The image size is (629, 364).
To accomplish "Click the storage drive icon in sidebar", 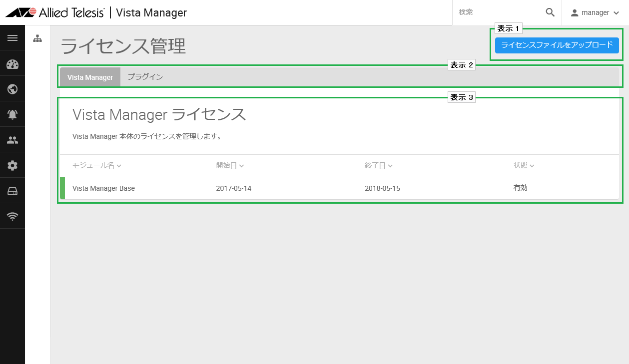I will [x=12, y=191].
